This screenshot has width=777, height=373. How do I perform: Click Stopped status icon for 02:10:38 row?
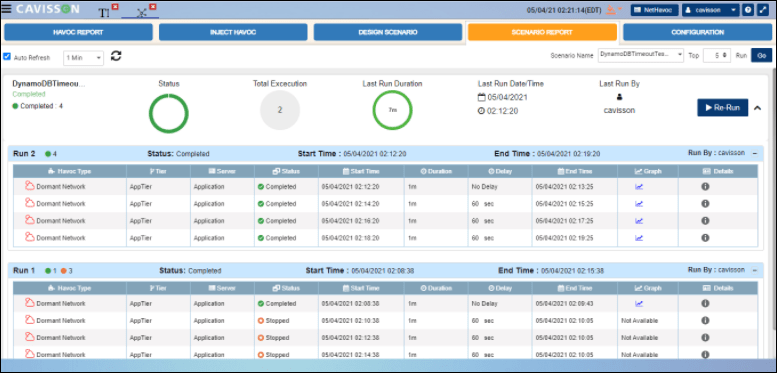click(x=261, y=320)
